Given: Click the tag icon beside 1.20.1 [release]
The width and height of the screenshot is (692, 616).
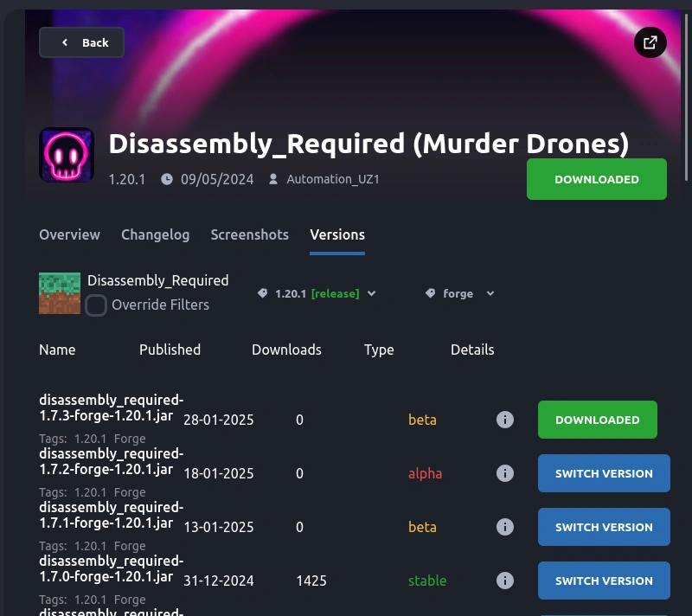Looking at the screenshot, I should (x=263, y=293).
